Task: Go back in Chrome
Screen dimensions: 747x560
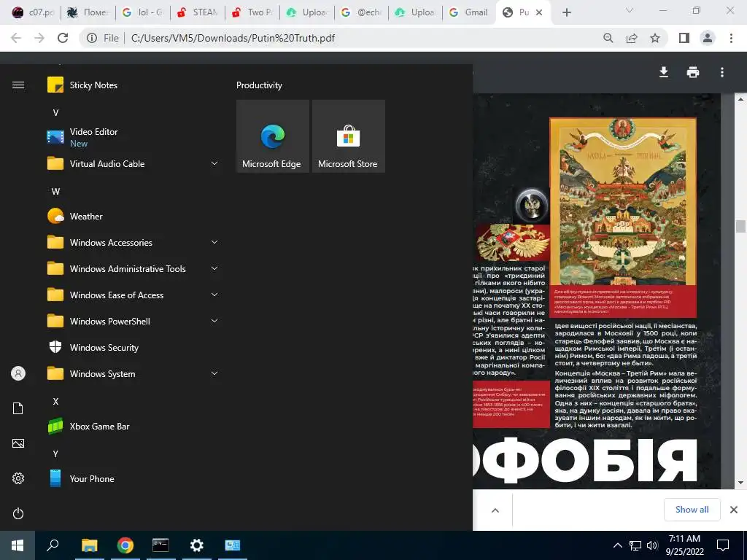Action: pos(16,38)
